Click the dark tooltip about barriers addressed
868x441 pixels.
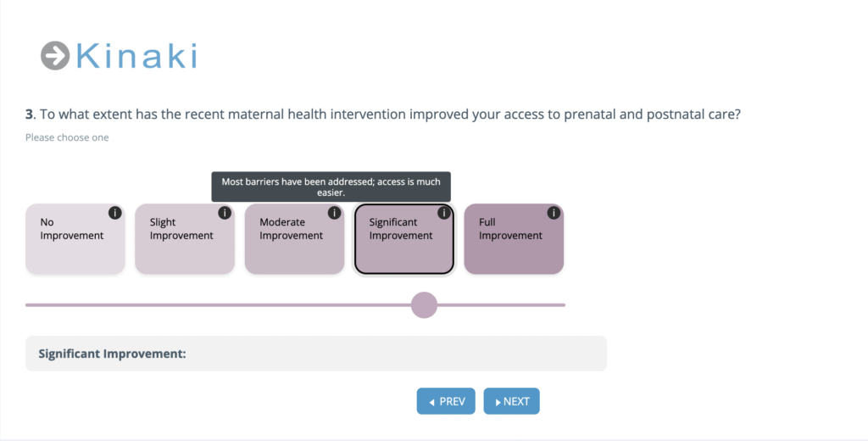331,187
